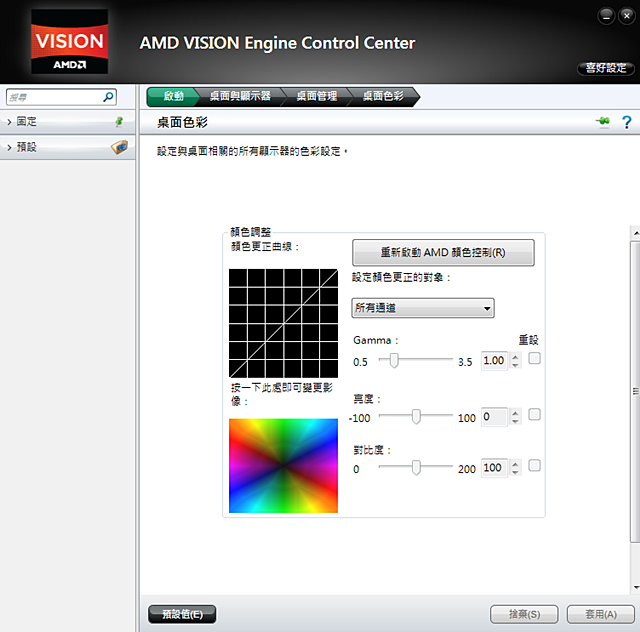Screen dimensions: 640x632
Task: Click the vertical scrollbar down arrow
Action: [x=636, y=588]
